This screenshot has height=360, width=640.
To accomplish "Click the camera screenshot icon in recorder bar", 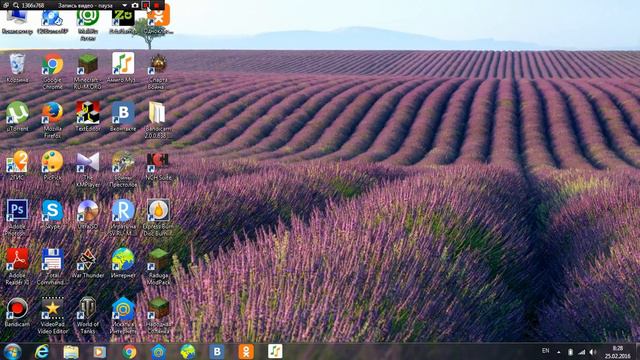I will tap(135, 5).
